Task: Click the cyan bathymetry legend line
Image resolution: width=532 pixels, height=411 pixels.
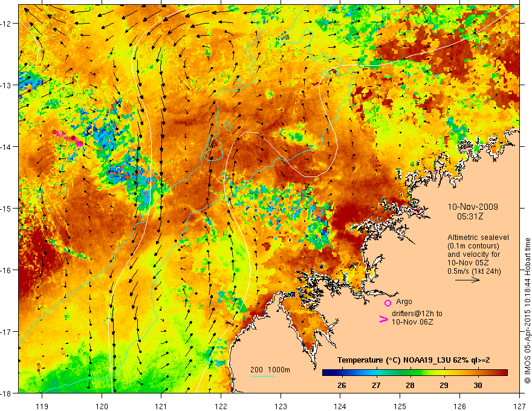Action: coord(262,376)
